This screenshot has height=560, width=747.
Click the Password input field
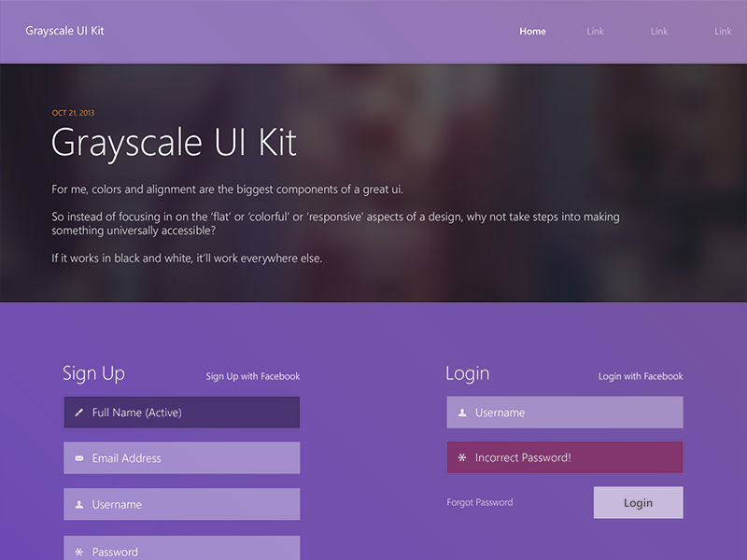click(x=181, y=551)
